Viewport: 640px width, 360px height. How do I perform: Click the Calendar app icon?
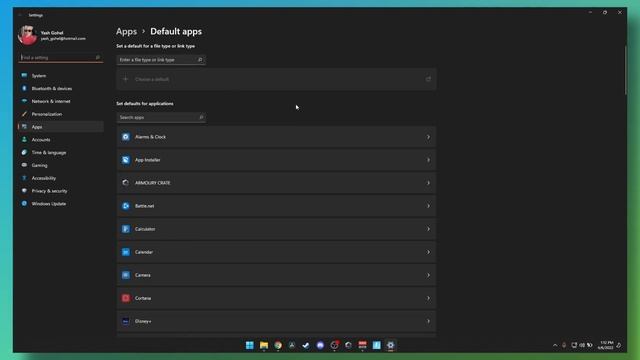(126, 252)
